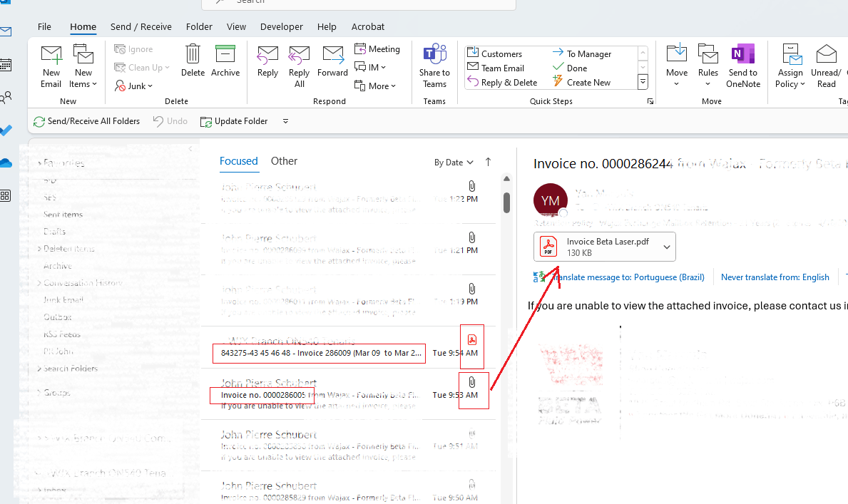Open the Clean Up dropdown

[x=142, y=68]
